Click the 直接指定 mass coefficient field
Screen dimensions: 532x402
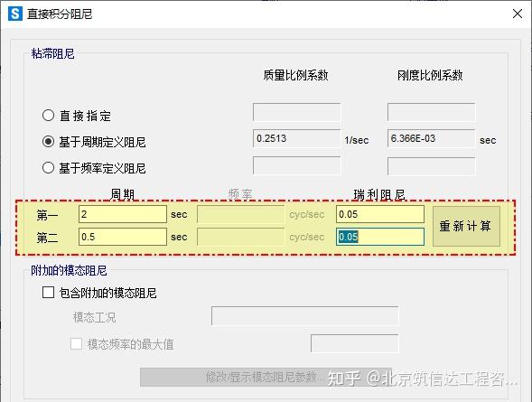tap(296, 112)
